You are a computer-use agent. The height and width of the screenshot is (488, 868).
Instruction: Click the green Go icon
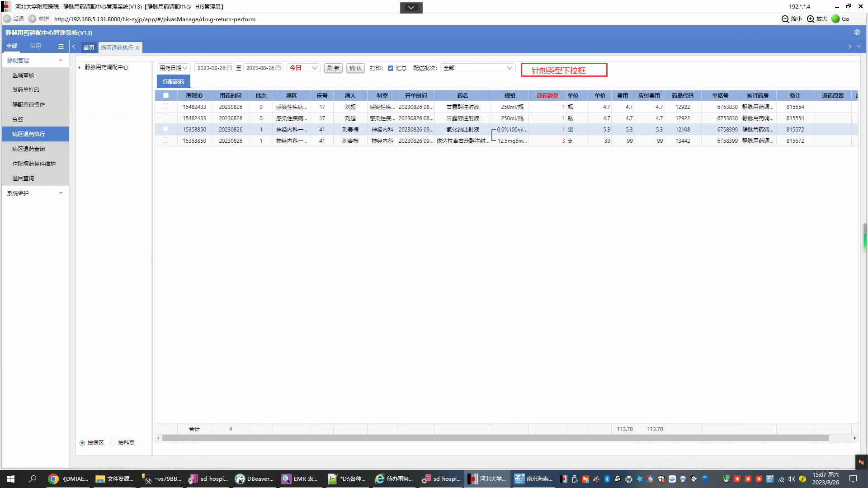pos(835,19)
